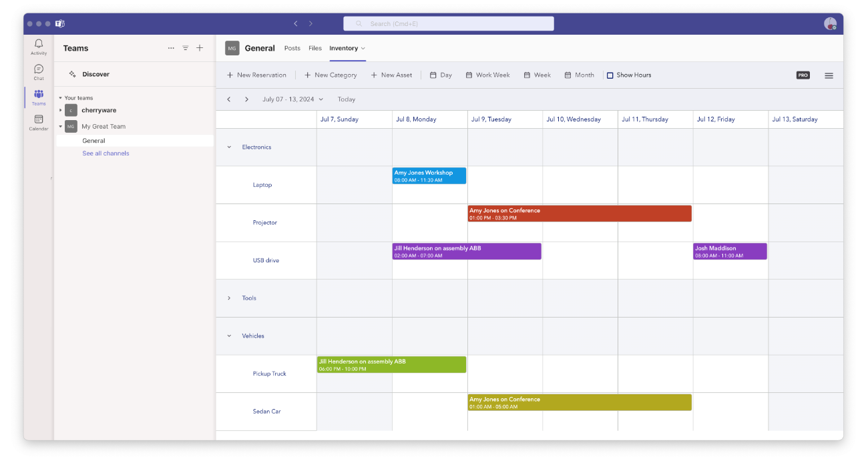Collapse the Electronics category row
868x461 pixels.
[229, 147]
